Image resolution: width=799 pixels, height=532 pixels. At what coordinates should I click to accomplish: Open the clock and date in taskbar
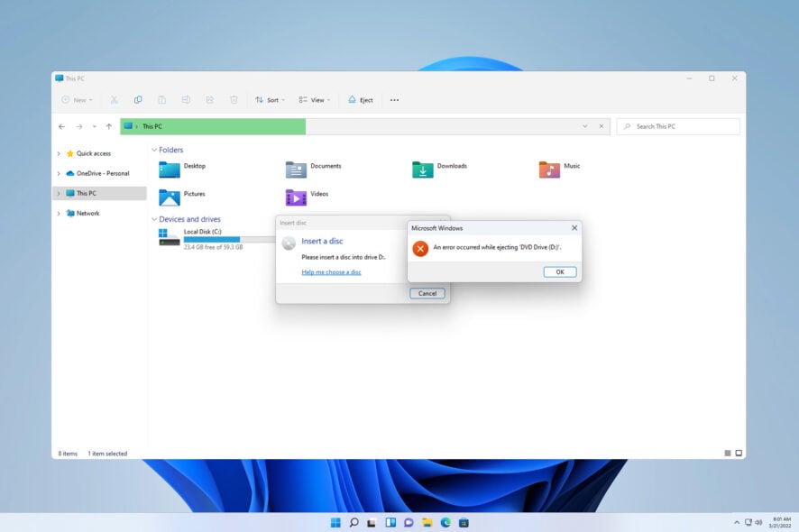click(x=780, y=522)
